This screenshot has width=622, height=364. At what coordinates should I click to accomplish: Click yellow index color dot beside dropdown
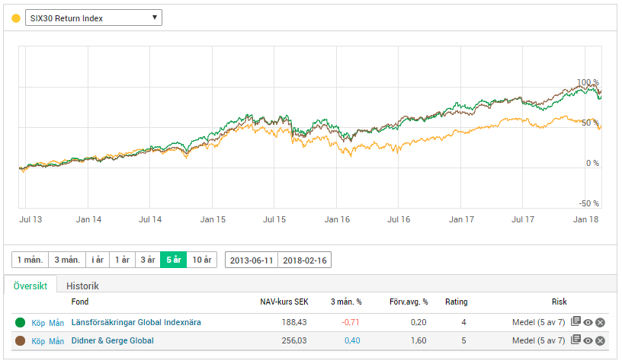tap(16, 18)
